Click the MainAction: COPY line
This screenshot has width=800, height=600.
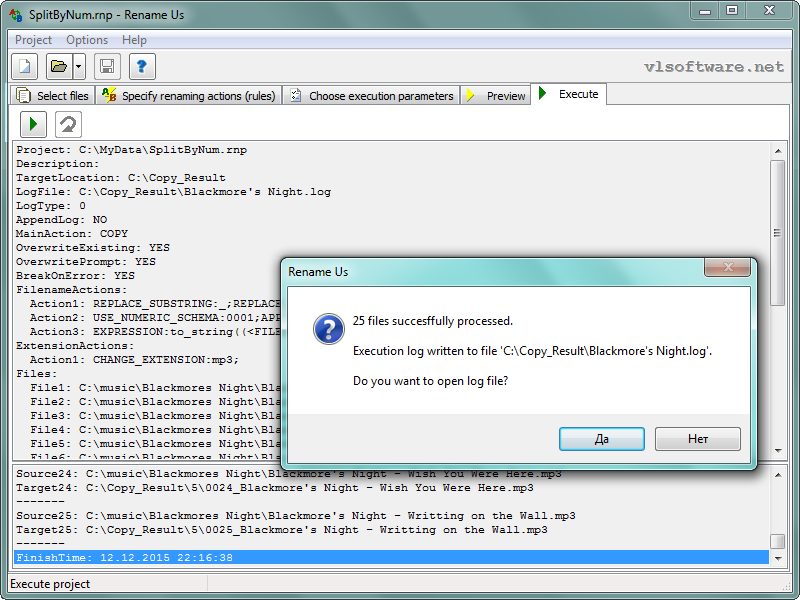[72, 234]
